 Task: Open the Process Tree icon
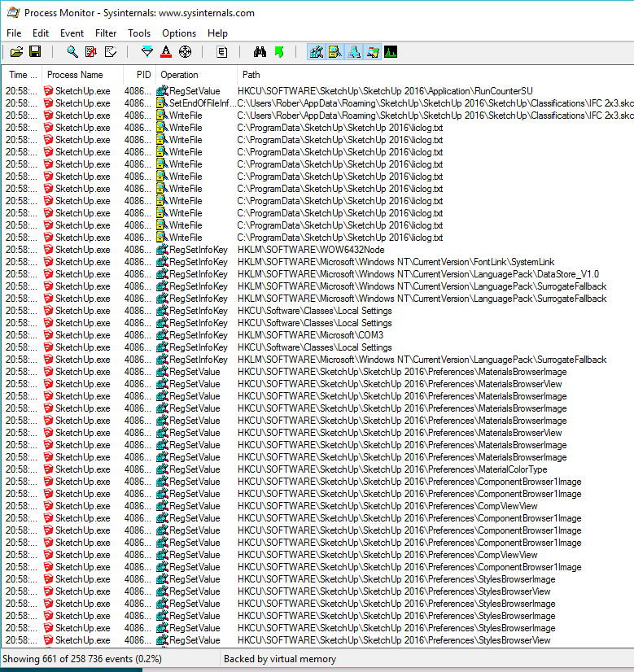pyautogui.click(x=222, y=52)
